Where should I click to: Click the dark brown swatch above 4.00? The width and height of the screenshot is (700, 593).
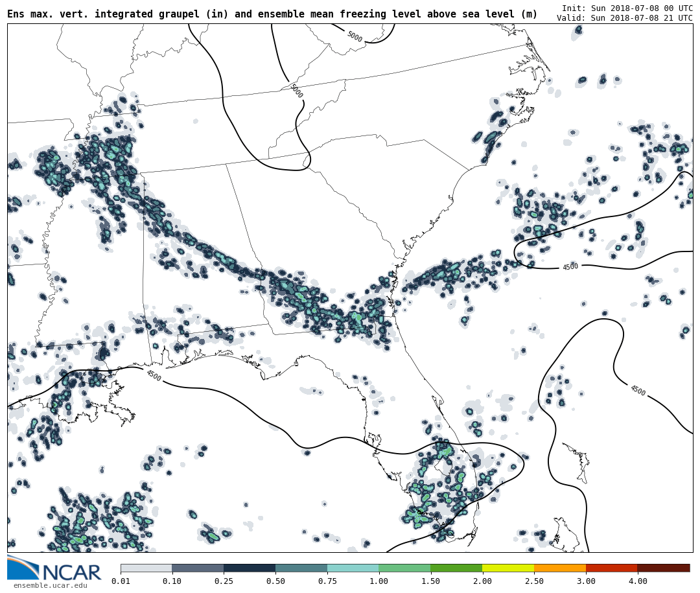[x=663, y=568]
